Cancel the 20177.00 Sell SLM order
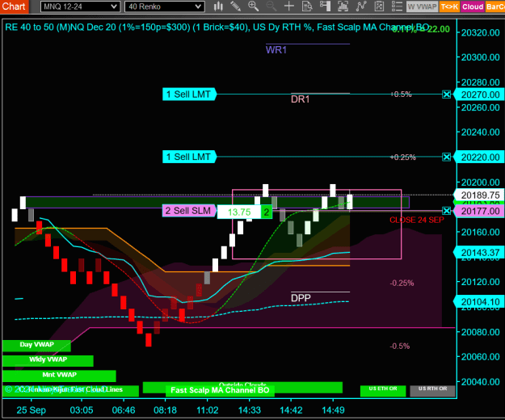 point(446,211)
